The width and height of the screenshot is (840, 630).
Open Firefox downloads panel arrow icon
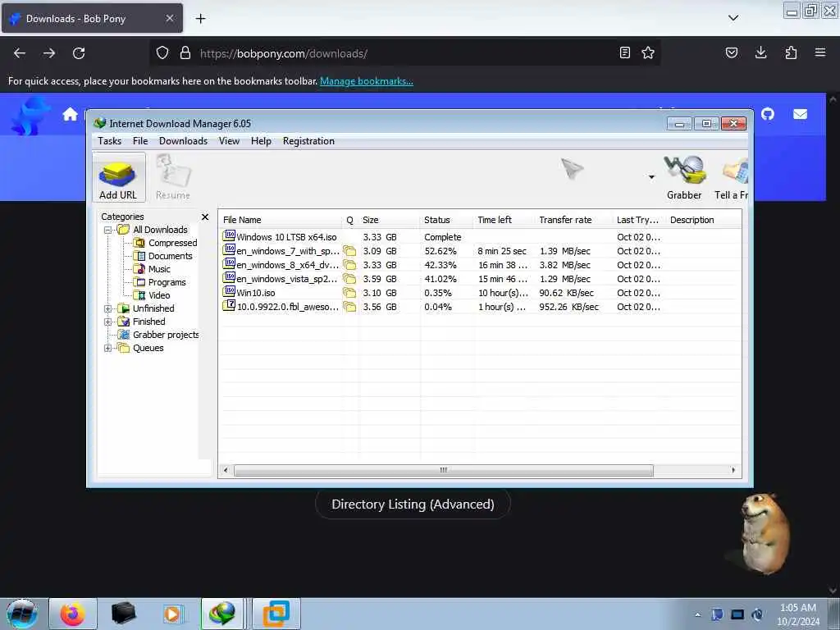760,52
